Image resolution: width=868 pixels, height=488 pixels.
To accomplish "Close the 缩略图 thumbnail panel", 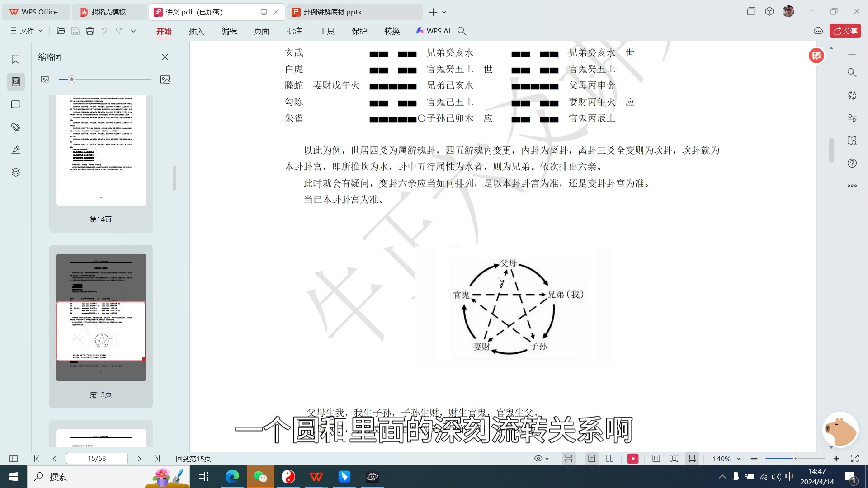I will click(165, 57).
